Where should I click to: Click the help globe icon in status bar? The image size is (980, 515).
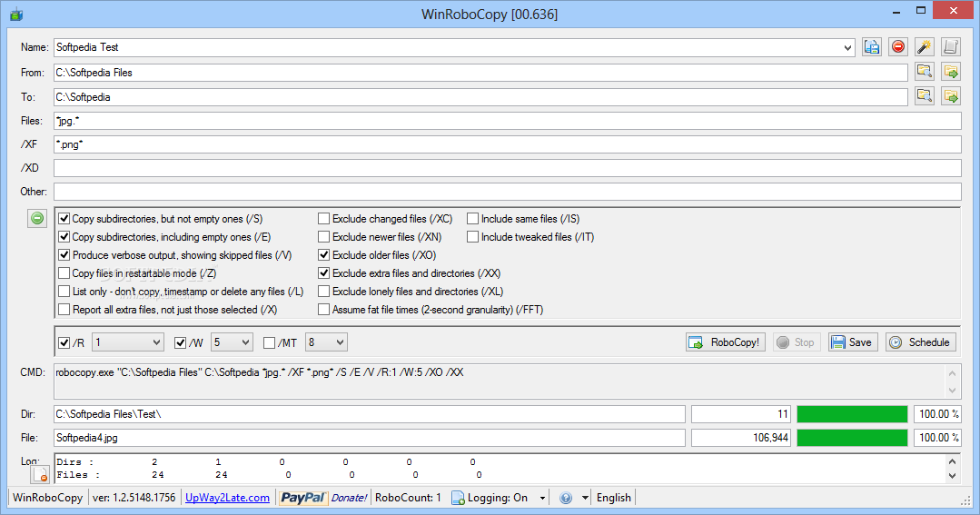coord(566,498)
